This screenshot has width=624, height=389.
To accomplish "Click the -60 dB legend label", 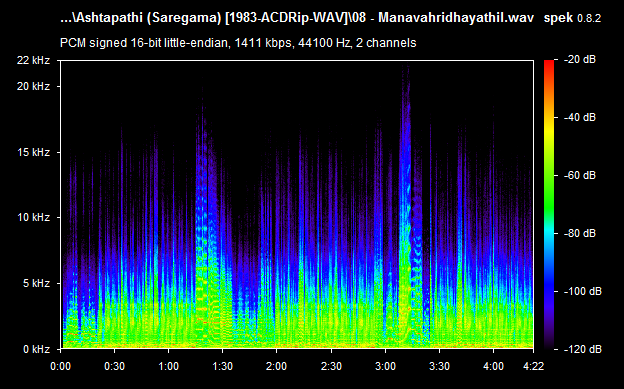I will 580,176.
